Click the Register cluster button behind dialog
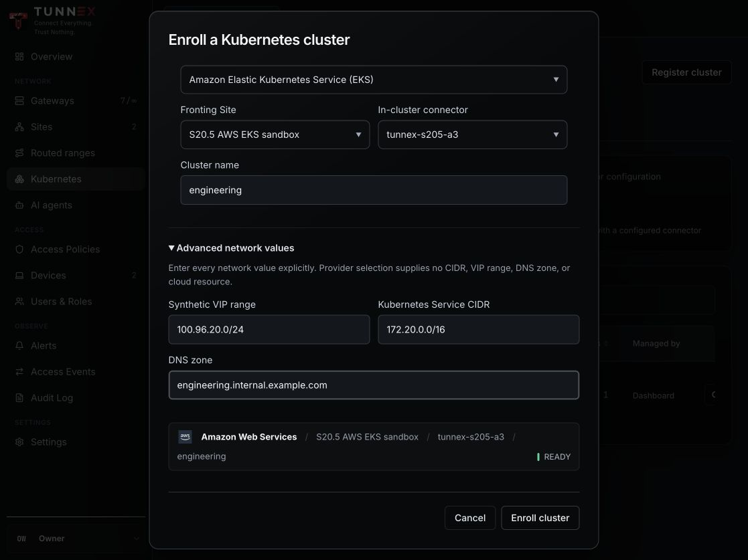The width and height of the screenshot is (748, 560). (686, 72)
